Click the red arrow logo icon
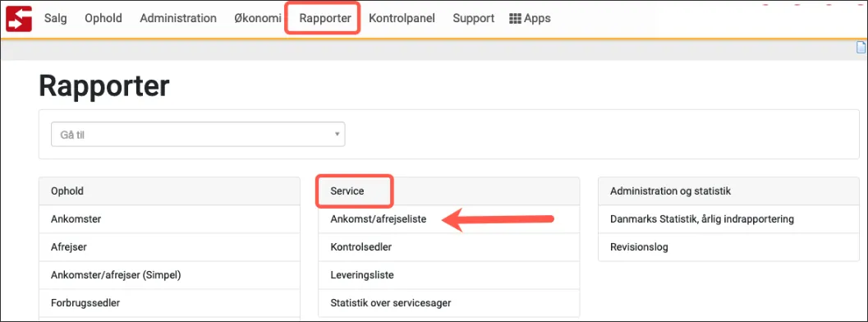The image size is (868, 322). click(x=19, y=18)
